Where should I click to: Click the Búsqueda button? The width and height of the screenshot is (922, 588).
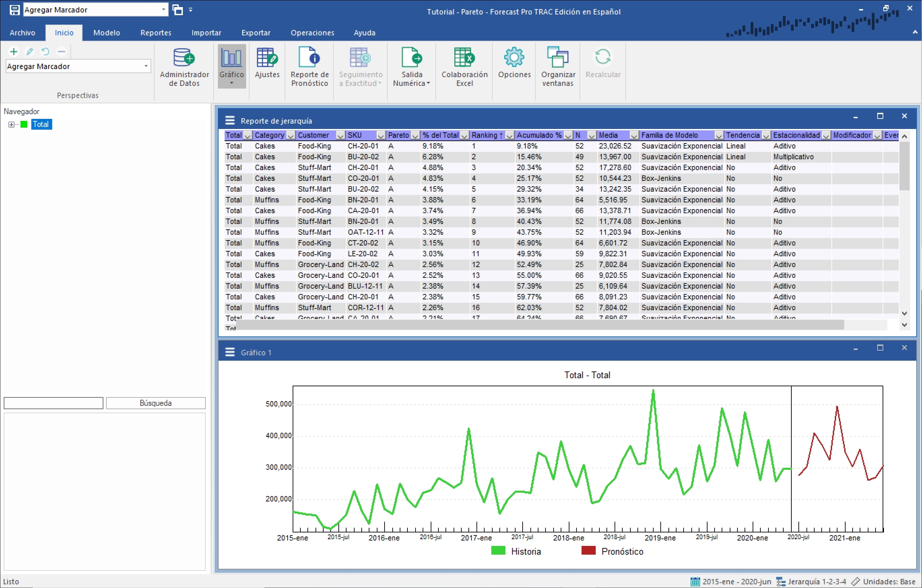click(156, 403)
